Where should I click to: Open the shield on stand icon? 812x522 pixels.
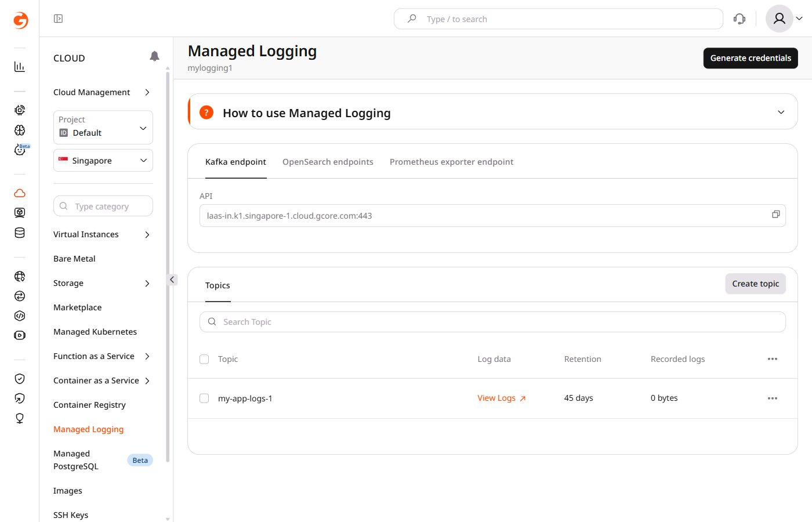20,418
